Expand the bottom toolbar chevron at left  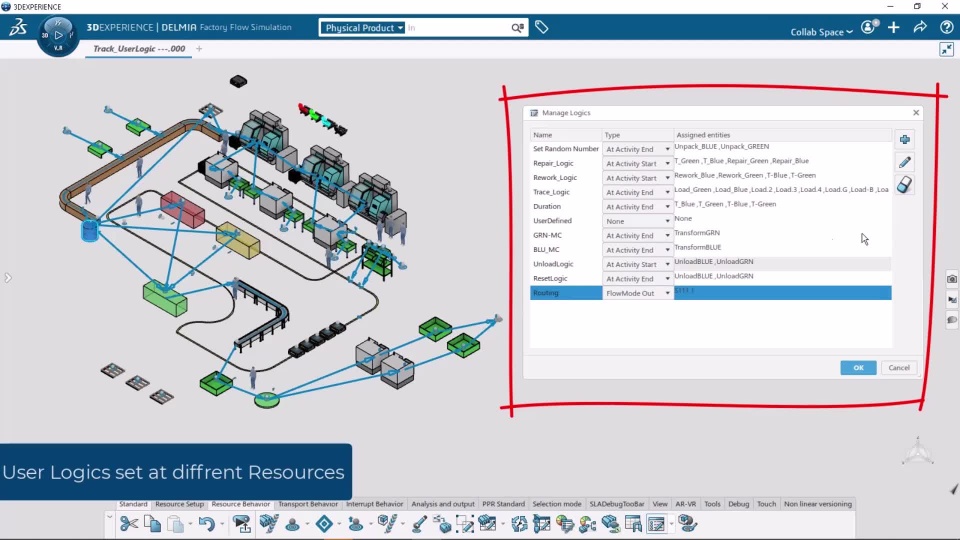110,518
